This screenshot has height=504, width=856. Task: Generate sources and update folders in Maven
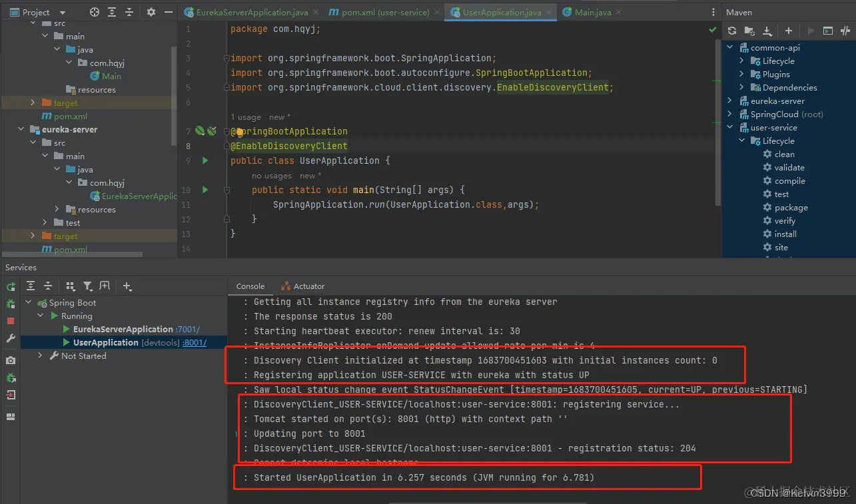(x=749, y=31)
